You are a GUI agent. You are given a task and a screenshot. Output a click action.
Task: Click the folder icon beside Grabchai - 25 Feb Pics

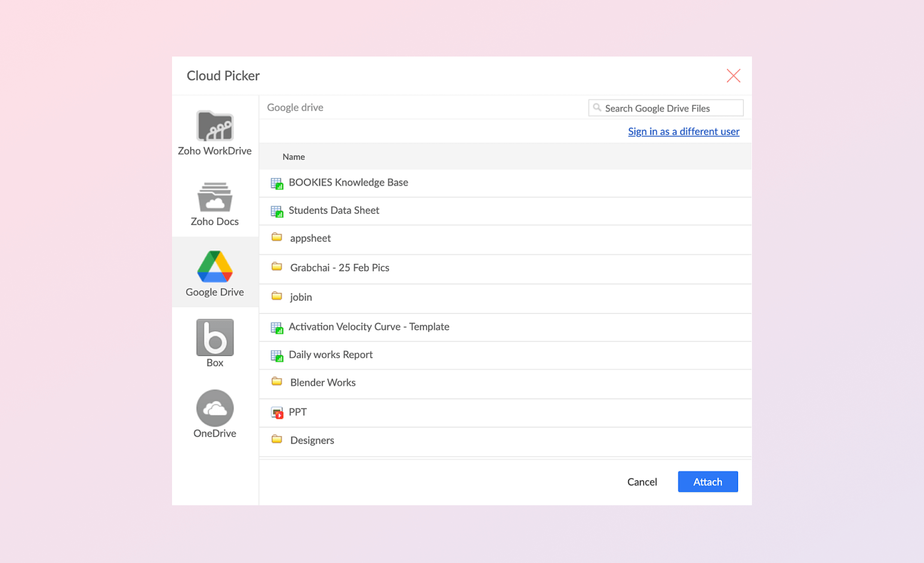point(277,266)
